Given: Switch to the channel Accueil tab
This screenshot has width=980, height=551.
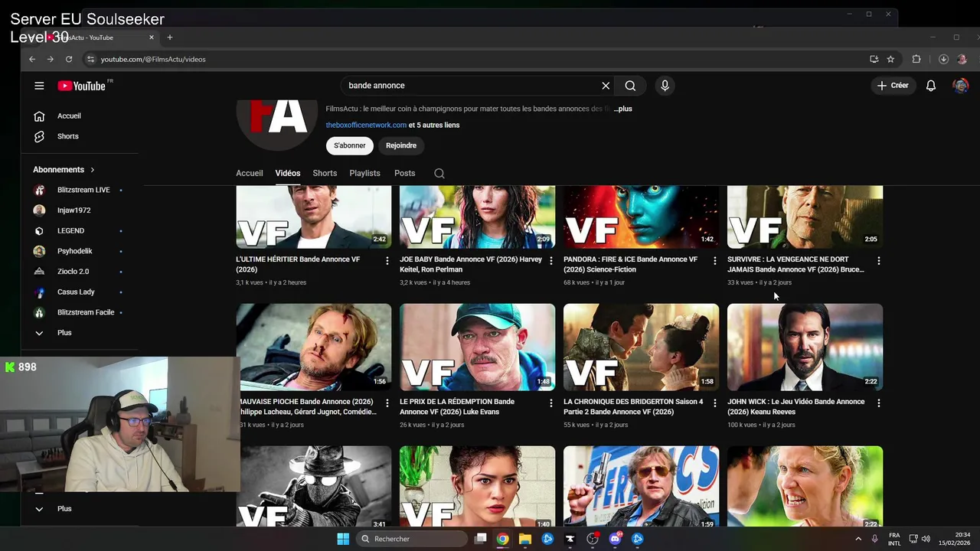Looking at the screenshot, I should click(x=249, y=174).
